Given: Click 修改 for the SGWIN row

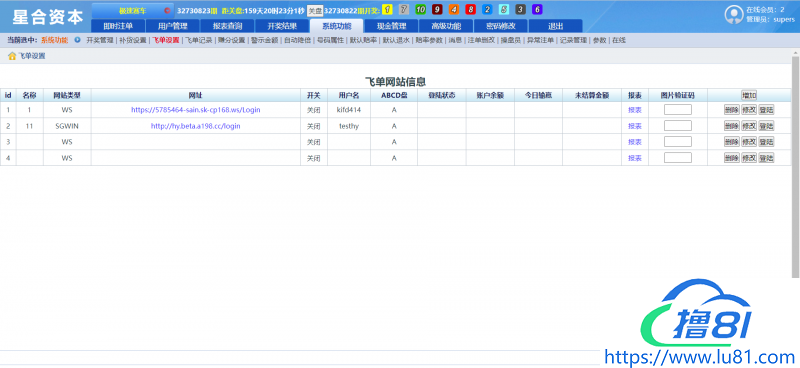Looking at the screenshot, I should click(x=749, y=126).
